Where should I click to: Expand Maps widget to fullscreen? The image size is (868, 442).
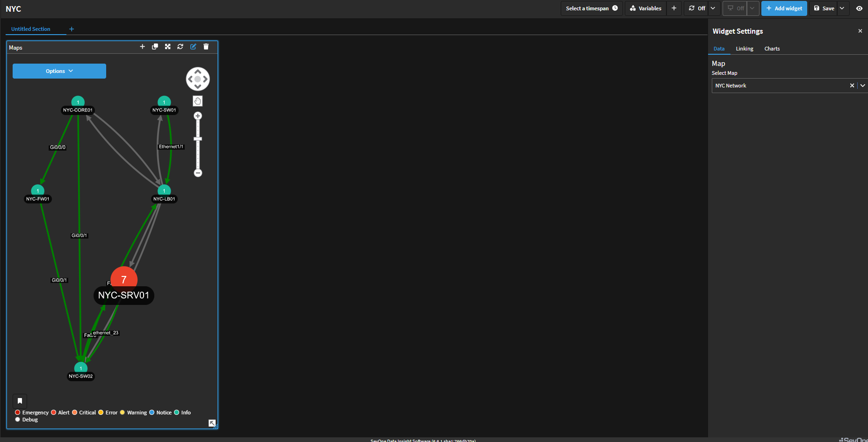[x=167, y=47]
